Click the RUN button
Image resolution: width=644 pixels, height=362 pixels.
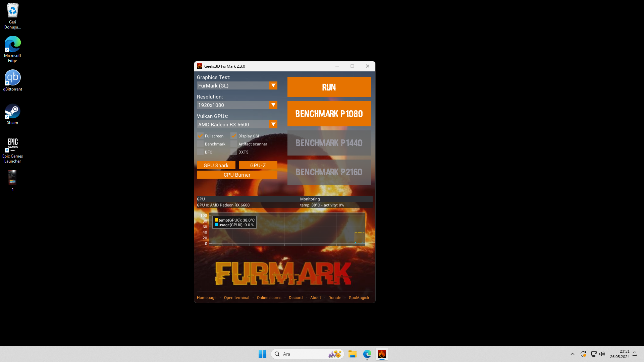(329, 87)
